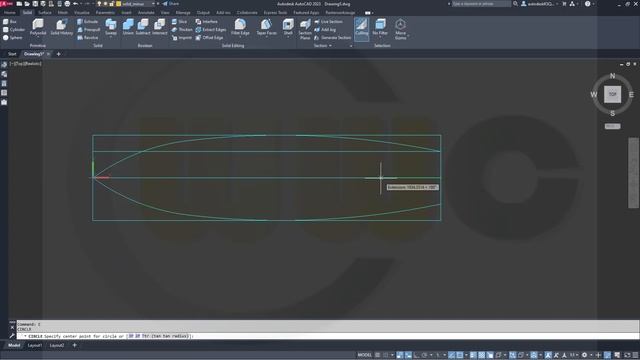Open the Visualize ribbon tab
Image resolution: width=640 pixels, height=360 pixels.
82,13
